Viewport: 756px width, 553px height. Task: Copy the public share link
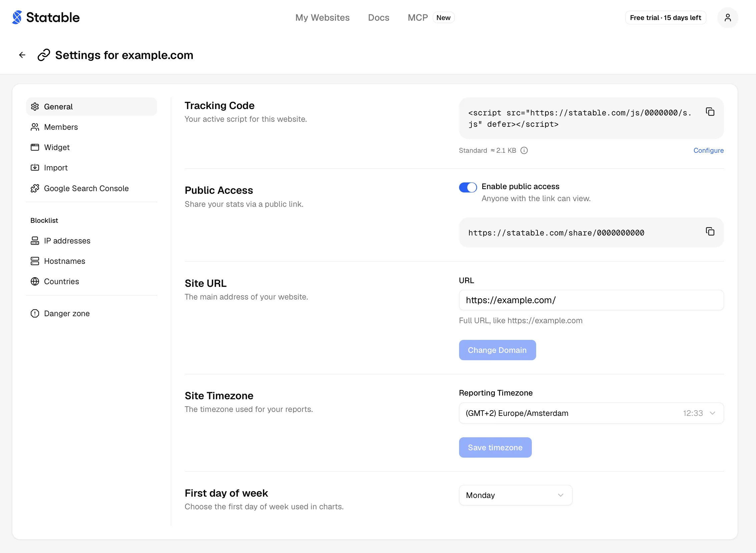click(710, 232)
